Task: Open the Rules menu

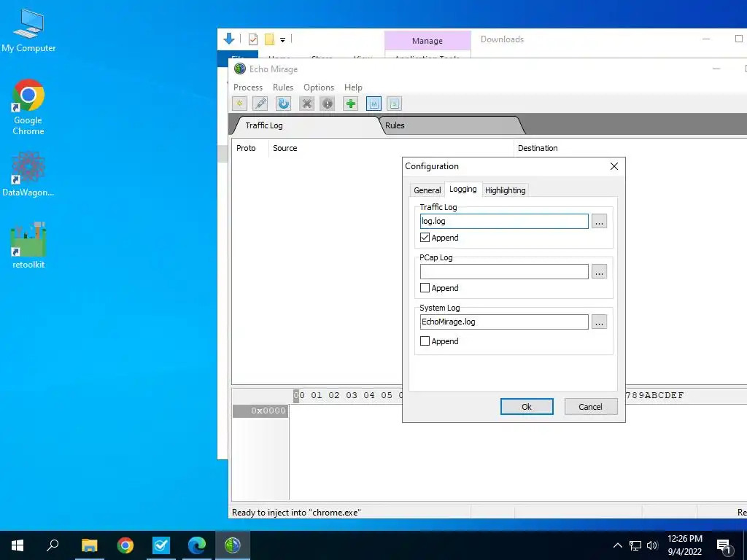Action: pyautogui.click(x=283, y=87)
